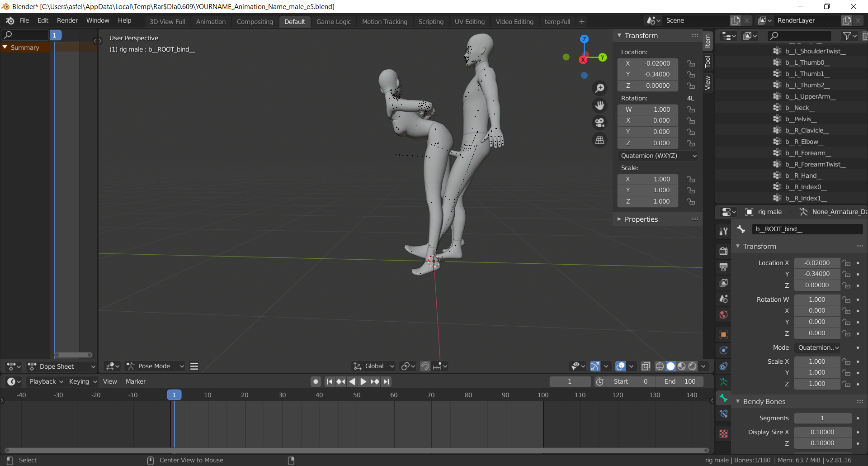Open the File menu

(x=24, y=20)
